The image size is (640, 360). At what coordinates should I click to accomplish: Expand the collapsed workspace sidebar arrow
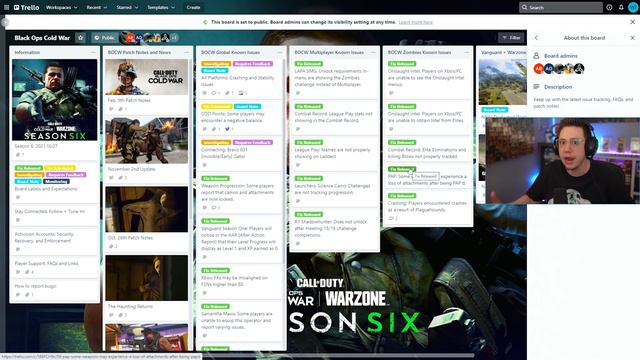pos(4,22)
